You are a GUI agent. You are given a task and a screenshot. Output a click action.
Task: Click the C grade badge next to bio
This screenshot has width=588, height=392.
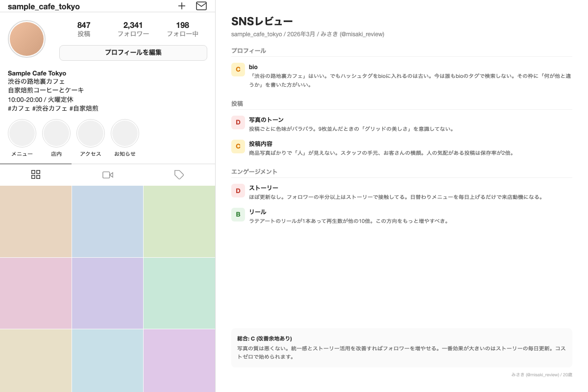[238, 70]
